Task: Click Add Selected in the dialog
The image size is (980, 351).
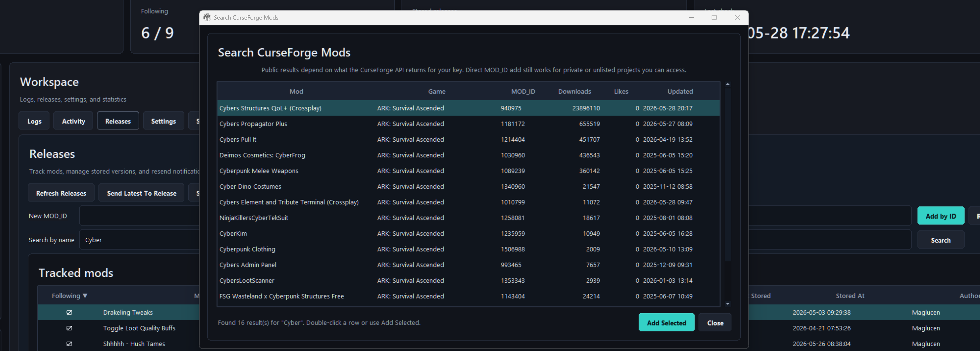Action: pos(667,323)
